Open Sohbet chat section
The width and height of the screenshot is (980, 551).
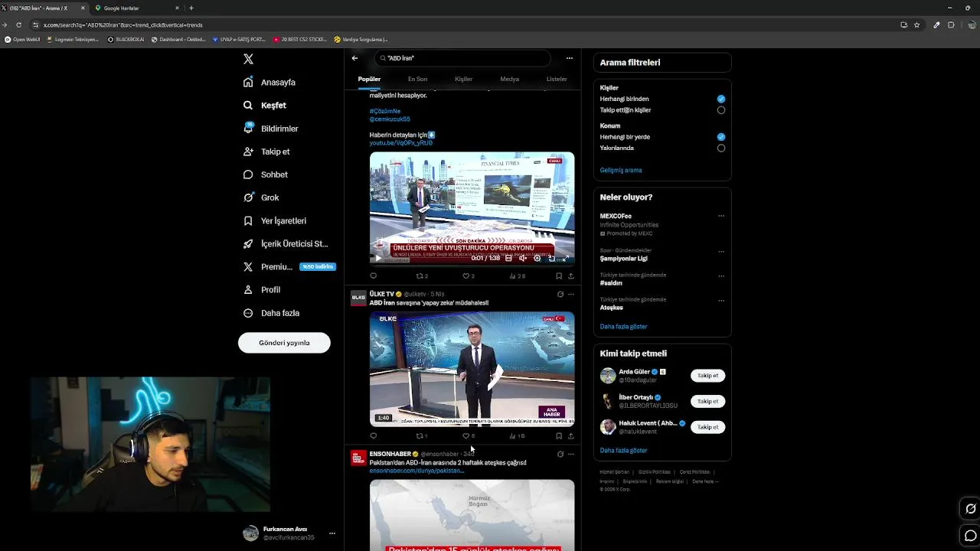[266, 174]
